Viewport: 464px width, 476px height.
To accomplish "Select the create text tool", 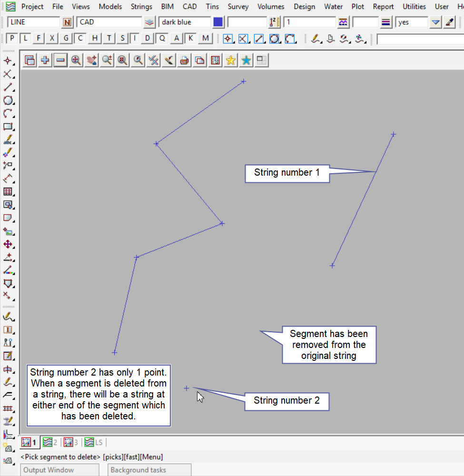I will (x=8, y=141).
